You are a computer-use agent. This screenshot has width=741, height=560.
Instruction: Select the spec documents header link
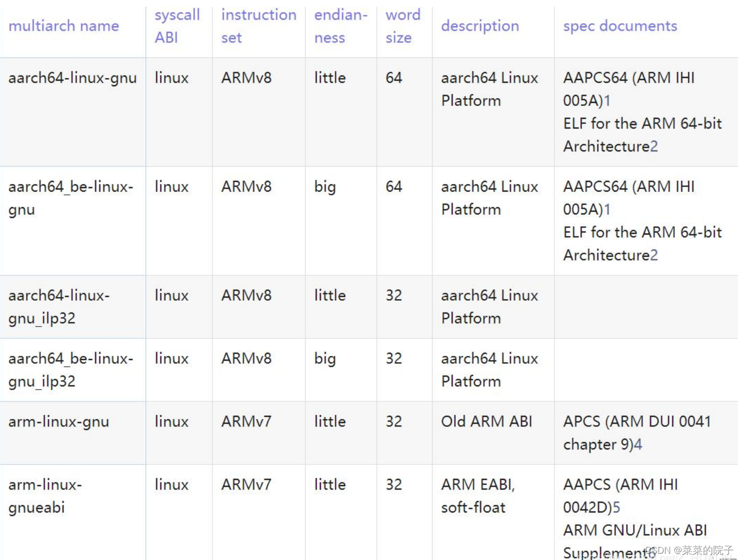pos(620,26)
